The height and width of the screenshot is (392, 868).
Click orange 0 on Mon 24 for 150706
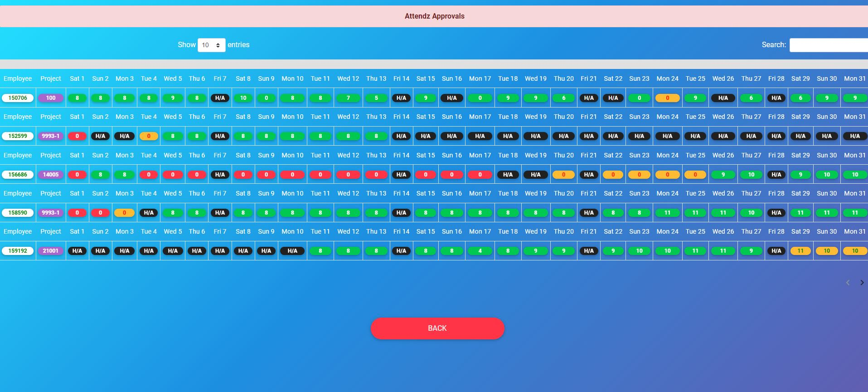[667, 98]
